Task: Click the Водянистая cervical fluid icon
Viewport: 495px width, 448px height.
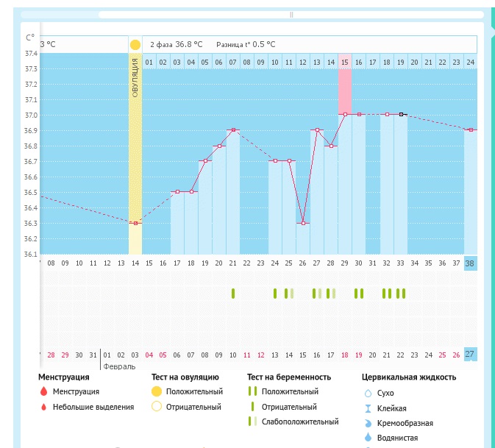Action: coord(368,438)
